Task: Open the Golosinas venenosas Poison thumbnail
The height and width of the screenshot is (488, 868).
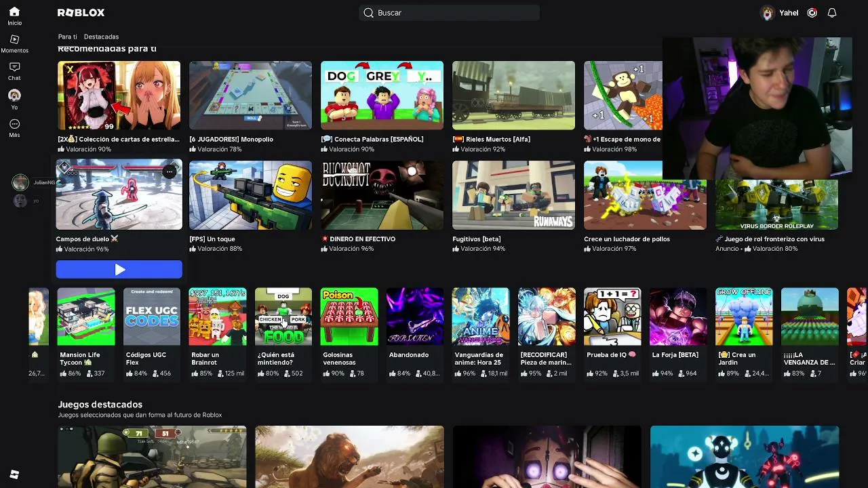Action: coord(349,317)
